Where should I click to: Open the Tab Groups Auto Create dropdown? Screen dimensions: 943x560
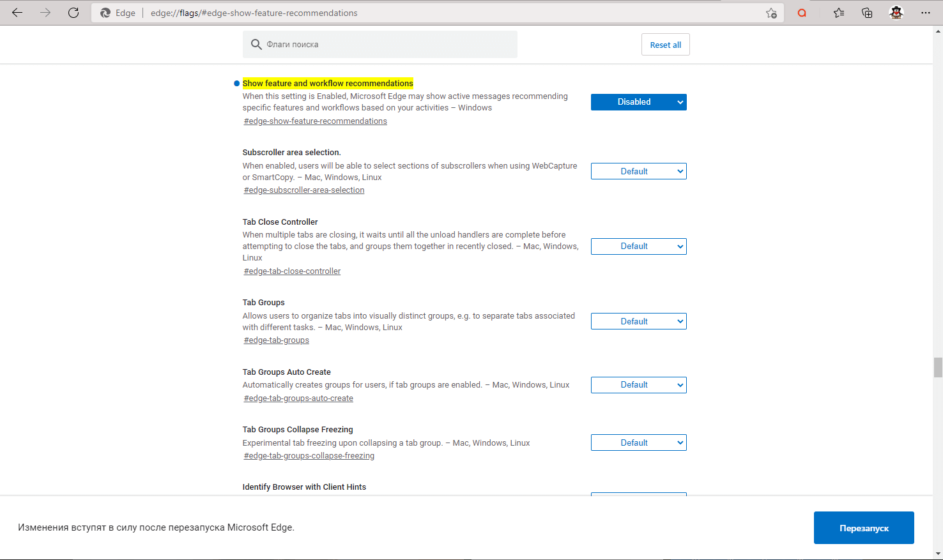click(638, 385)
